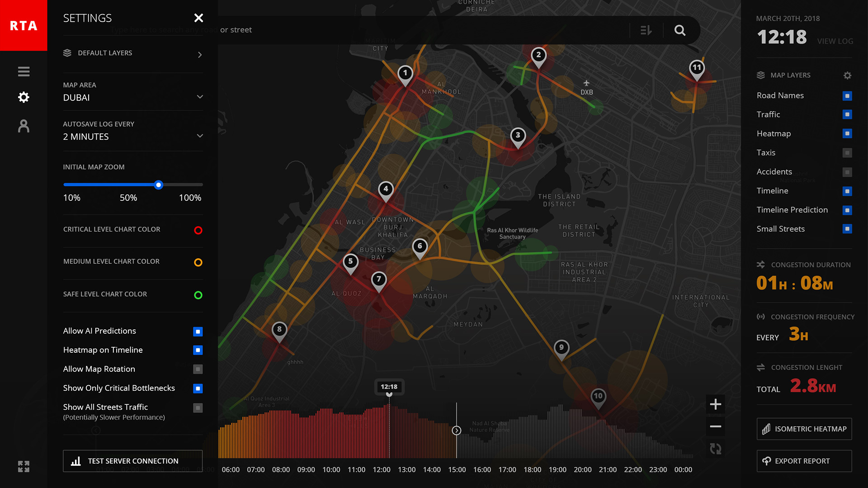
Task: Close the Settings panel
Action: pos(198,18)
